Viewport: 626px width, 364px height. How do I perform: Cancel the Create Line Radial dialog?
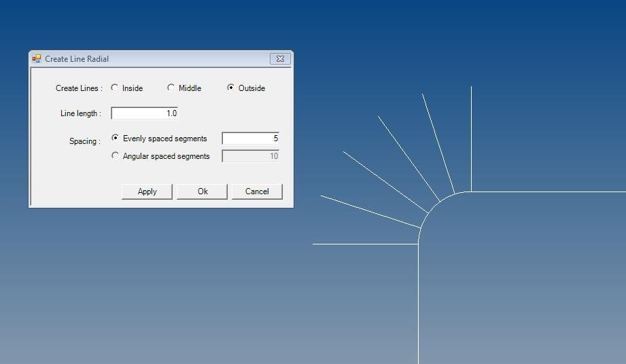[x=257, y=192]
